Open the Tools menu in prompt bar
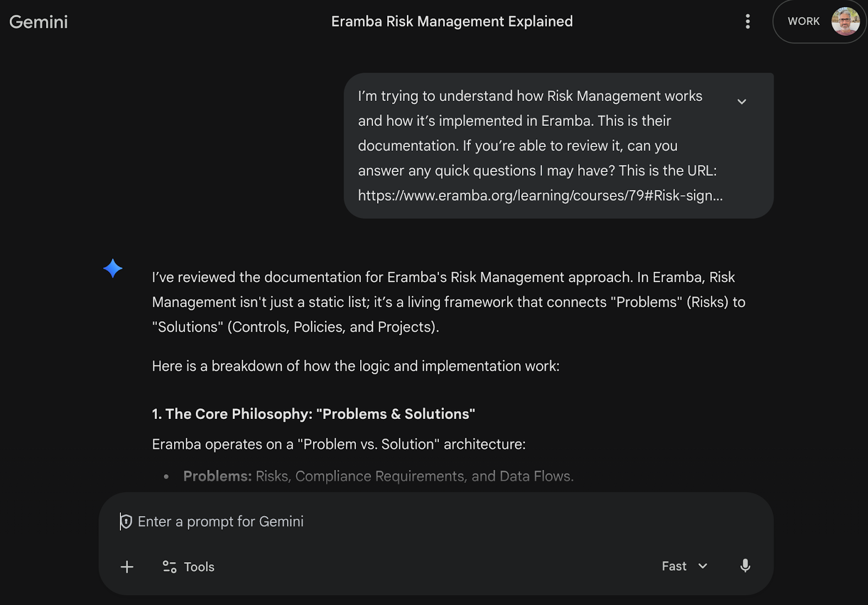The width and height of the screenshot is (868, 605). click(x=189, y=567)
